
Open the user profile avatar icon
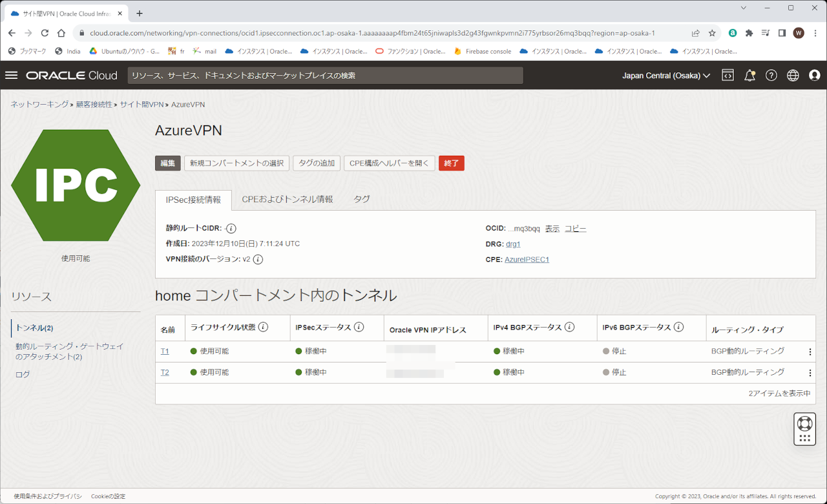click(815, 76)
